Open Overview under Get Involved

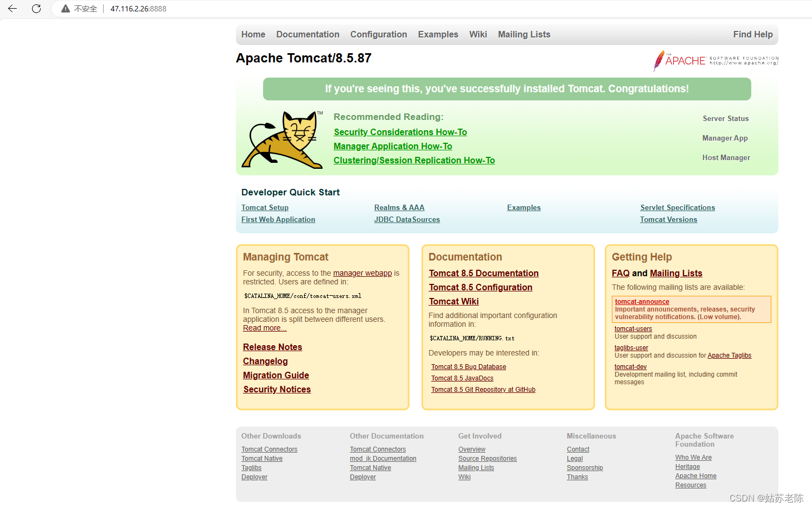[472, 449]
